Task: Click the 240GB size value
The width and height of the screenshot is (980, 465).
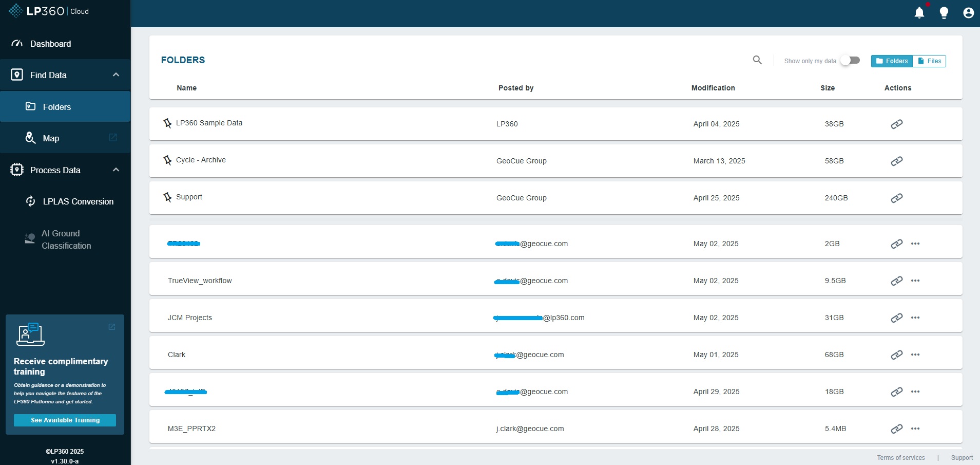Action: pyautogui.click(x=836, y=198)
